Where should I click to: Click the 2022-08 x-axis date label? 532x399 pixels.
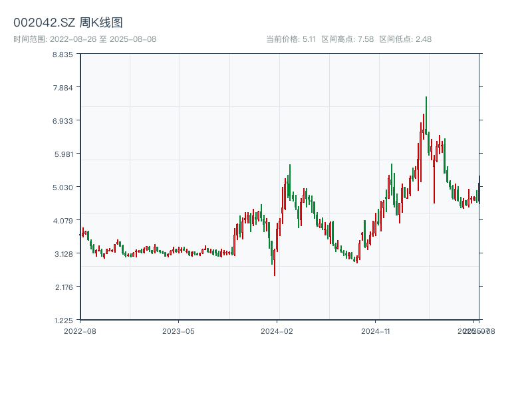[80, 331]
